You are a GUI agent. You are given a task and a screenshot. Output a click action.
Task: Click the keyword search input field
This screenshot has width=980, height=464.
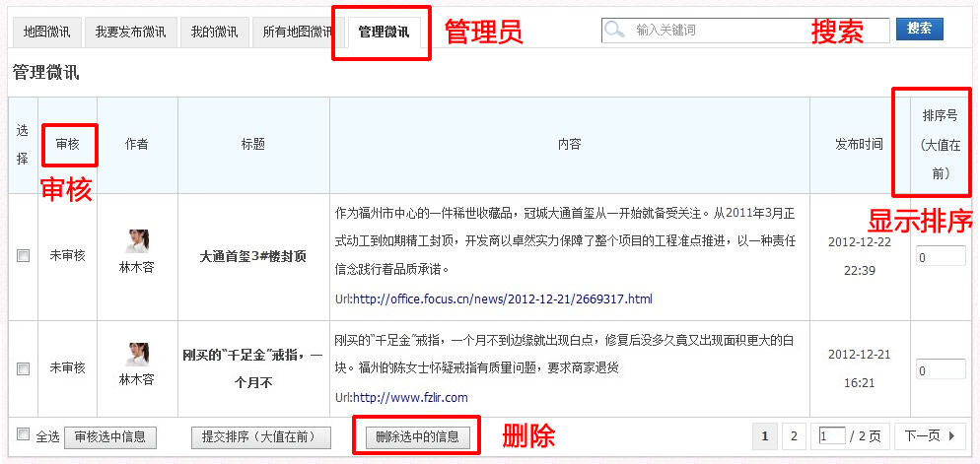click(745, 30)
